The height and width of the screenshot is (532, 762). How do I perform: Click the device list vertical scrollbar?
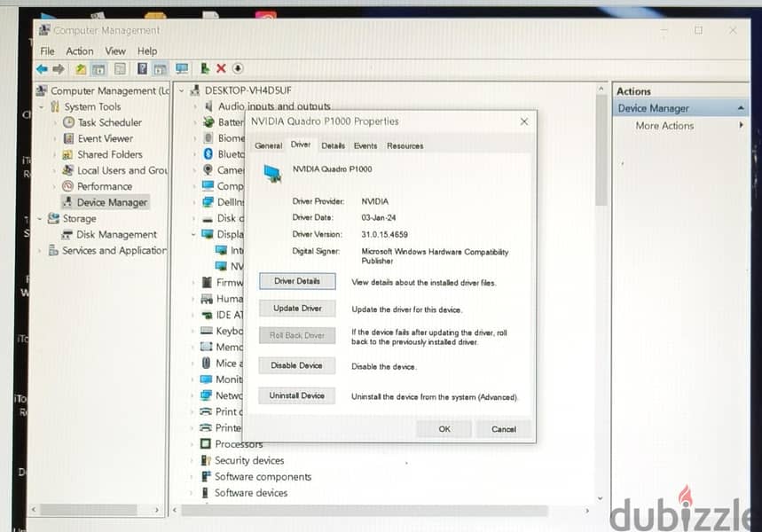[x=601, y=151]
